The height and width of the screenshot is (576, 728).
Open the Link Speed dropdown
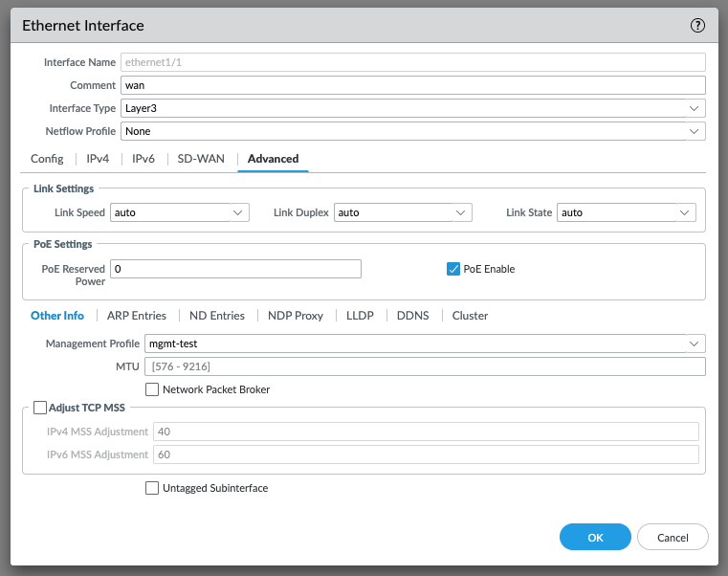point(180,212)
